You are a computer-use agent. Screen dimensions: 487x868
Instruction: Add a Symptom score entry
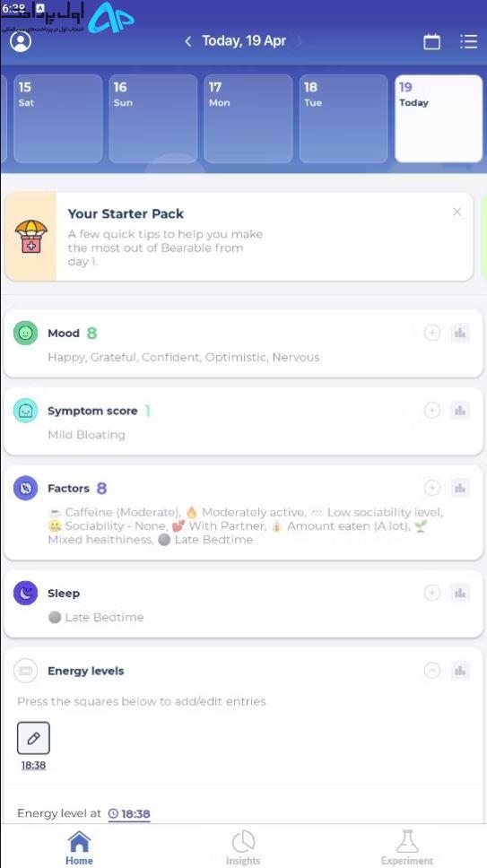[x=431, y=410]
